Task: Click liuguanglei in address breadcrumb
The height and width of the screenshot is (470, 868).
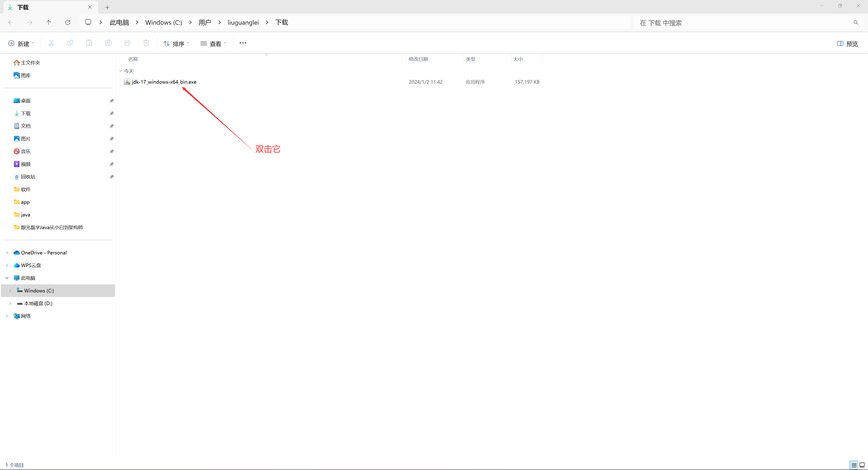Action: pos(243,22)
